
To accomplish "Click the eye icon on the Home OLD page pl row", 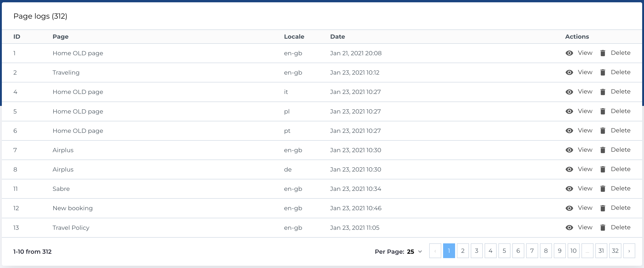I will [570, 111].
